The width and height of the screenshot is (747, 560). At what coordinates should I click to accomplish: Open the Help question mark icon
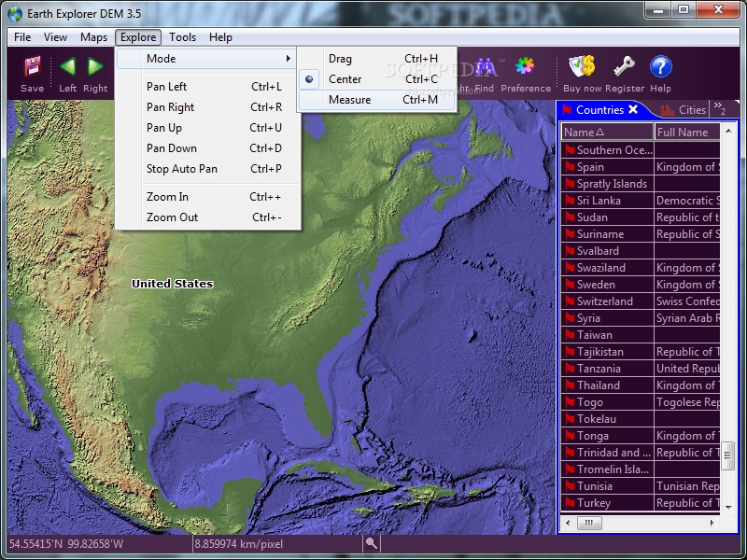(x=661, y=66)
